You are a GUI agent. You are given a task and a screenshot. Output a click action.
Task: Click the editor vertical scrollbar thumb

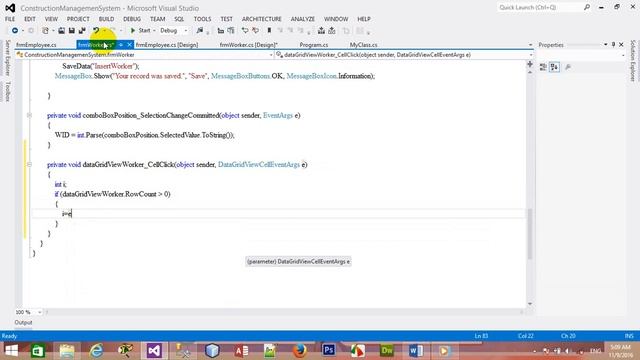tap(530, 234)
